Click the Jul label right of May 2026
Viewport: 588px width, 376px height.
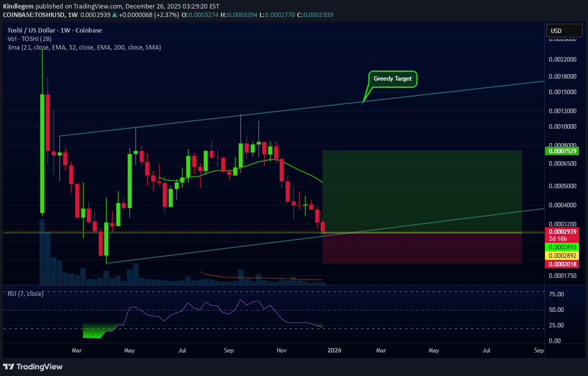pos(486,350)
